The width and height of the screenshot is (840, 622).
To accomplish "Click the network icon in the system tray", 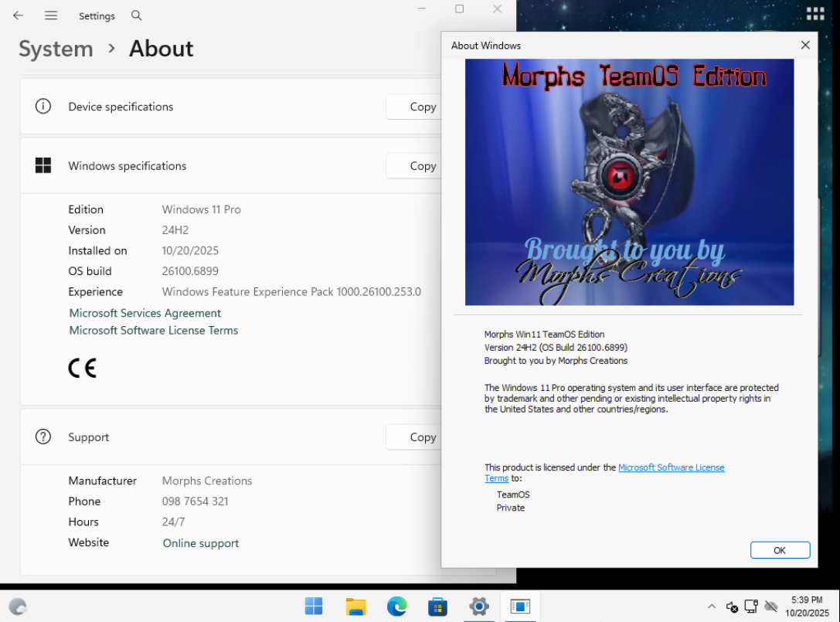I will (751, 607).
